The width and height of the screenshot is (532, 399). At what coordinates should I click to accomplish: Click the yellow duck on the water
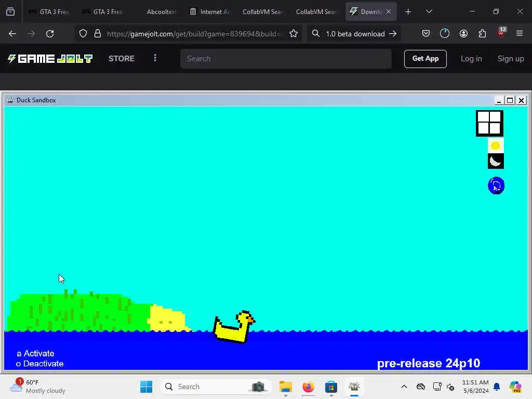point(234,327)
